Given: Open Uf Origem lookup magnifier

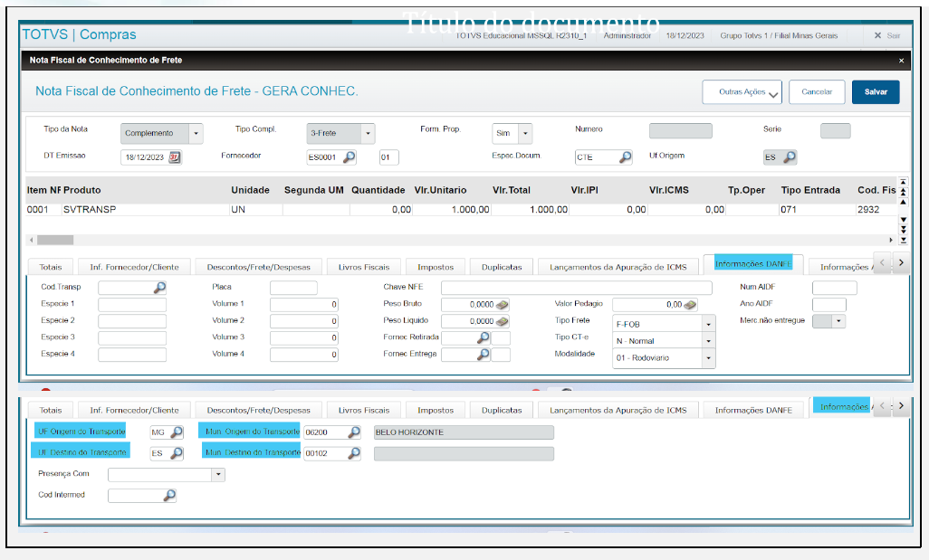Looking at the screenshot, I should point(790,157).
